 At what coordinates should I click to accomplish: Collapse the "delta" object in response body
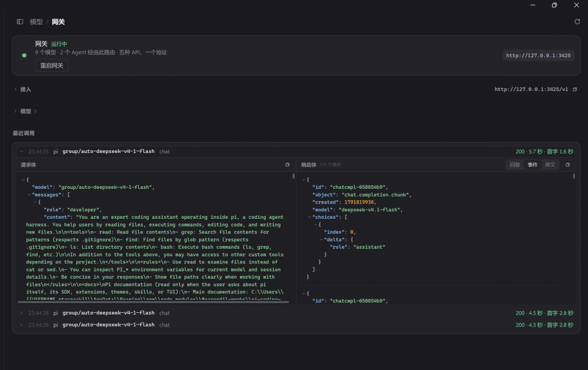(x=321, y=239)
